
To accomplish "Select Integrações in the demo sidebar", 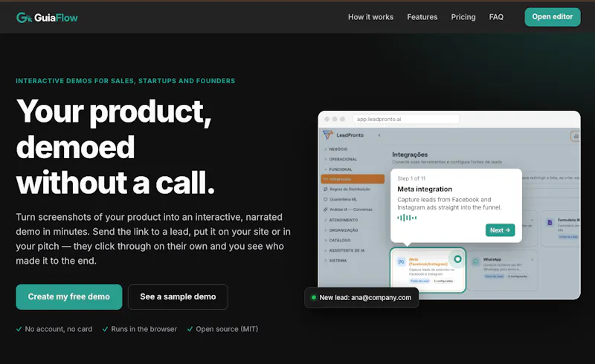I will [x=353, y=179].
